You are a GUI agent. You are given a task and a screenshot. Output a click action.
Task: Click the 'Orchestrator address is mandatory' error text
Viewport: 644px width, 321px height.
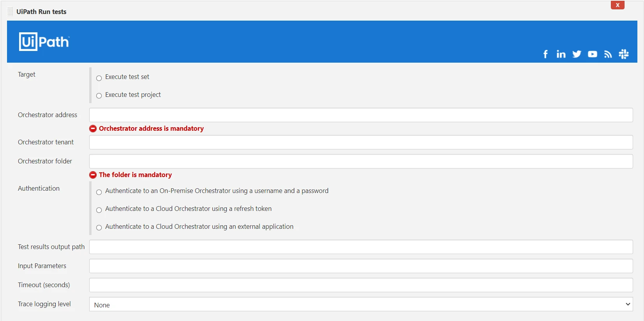[x=151, y=128]
